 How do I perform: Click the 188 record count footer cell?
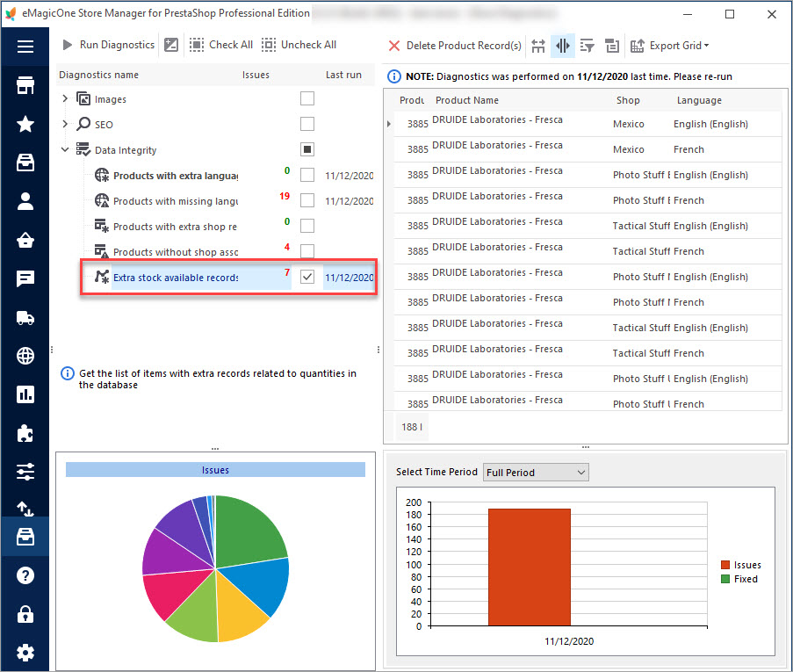411,427
